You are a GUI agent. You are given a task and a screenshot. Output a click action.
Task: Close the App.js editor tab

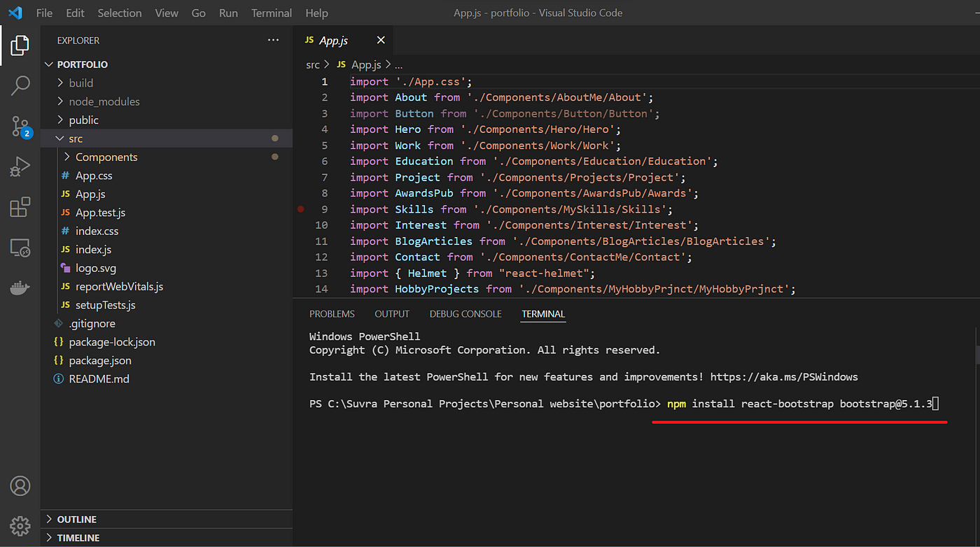381,41
